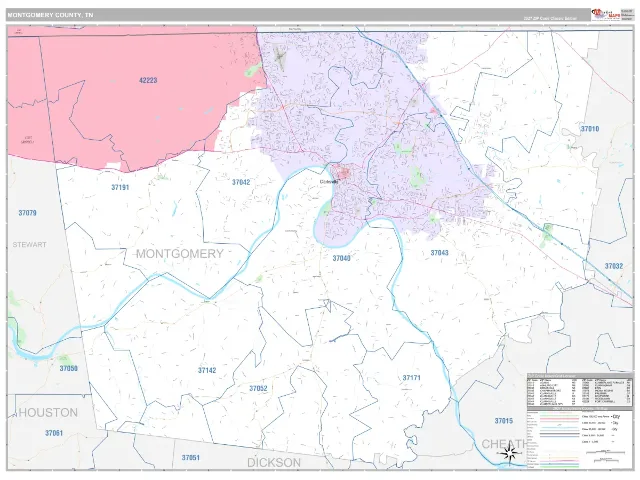
Task: Click the ZIP code label 42223
Action: [x=148, y=80]
